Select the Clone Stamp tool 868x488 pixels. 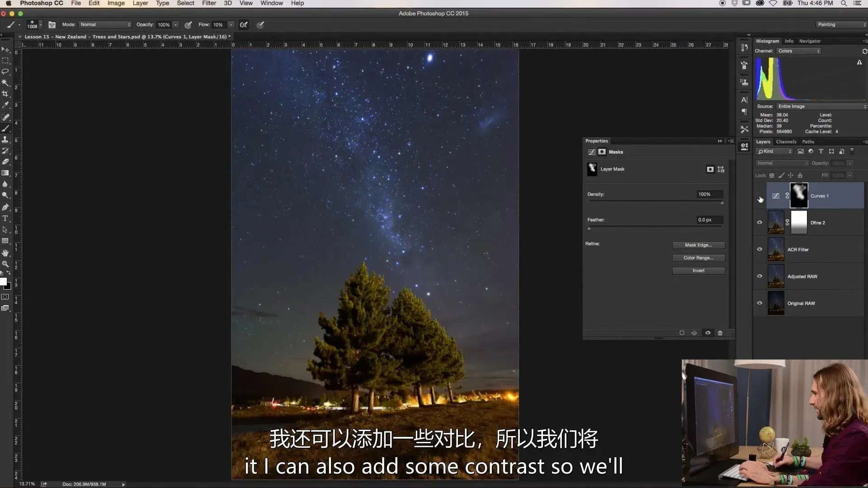click(x=5, y=140)
